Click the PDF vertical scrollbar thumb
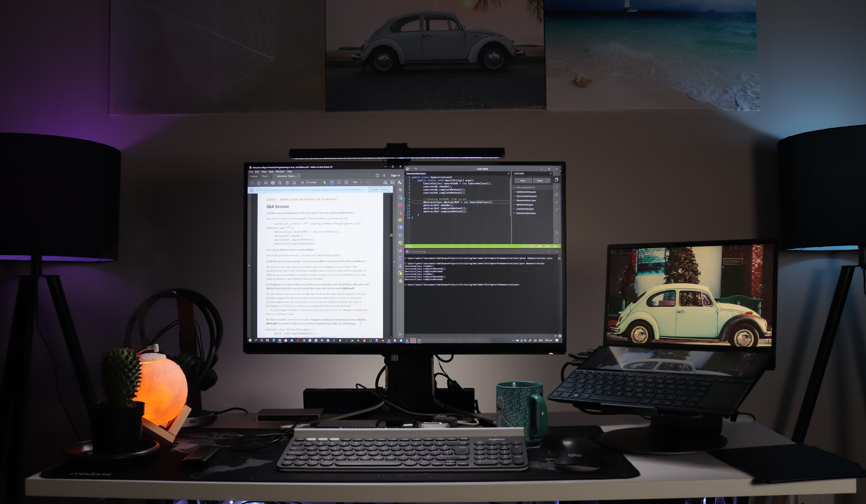The image size is (866, 504). pos(391,235)
